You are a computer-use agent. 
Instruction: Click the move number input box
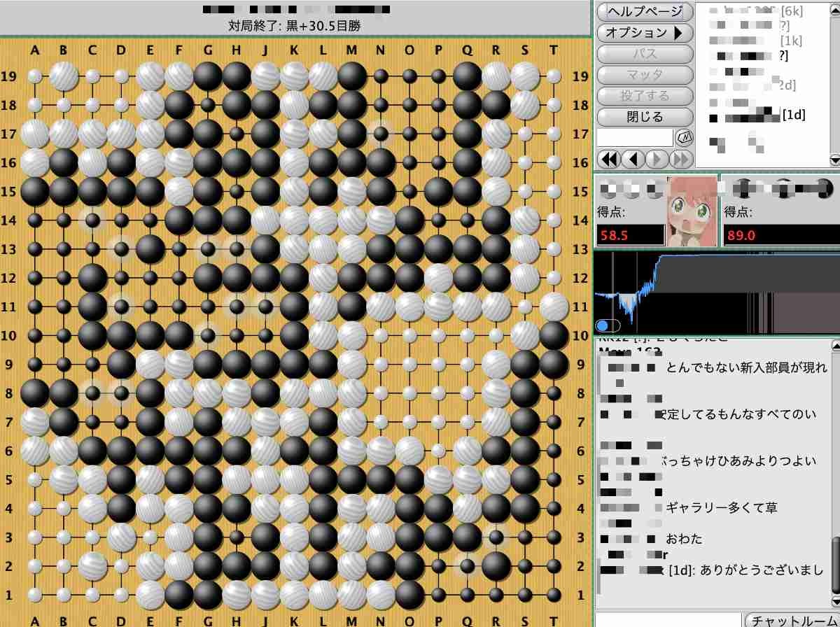634,138
